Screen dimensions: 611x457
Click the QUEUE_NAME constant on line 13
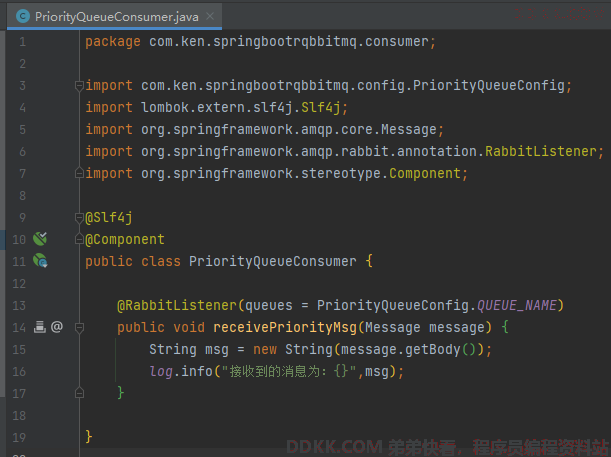coord(517,305)
